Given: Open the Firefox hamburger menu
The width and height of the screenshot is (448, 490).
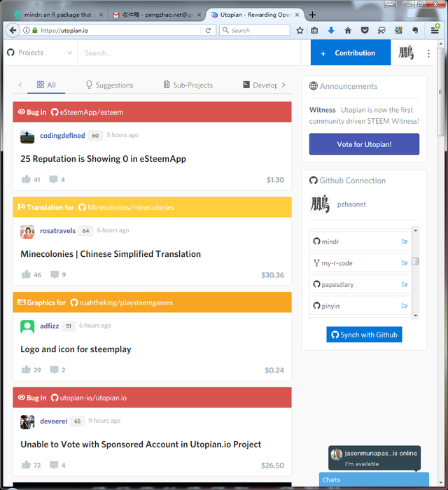Looking at the screenshot, I should 435,30.
